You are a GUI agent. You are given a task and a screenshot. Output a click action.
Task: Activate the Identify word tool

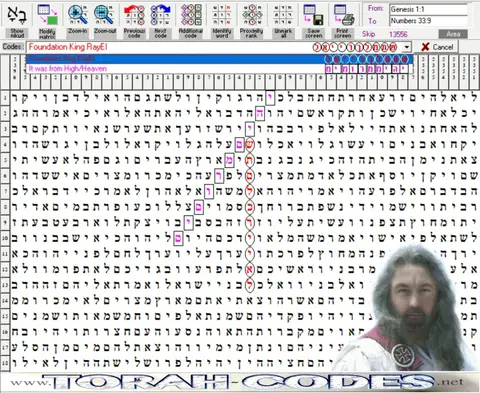point(222,20)
